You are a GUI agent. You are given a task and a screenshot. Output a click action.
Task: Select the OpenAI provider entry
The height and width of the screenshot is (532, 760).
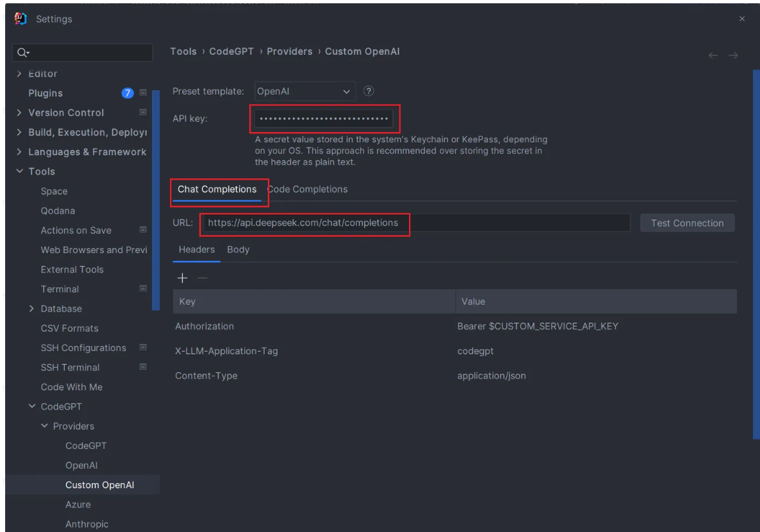point(81,465)
